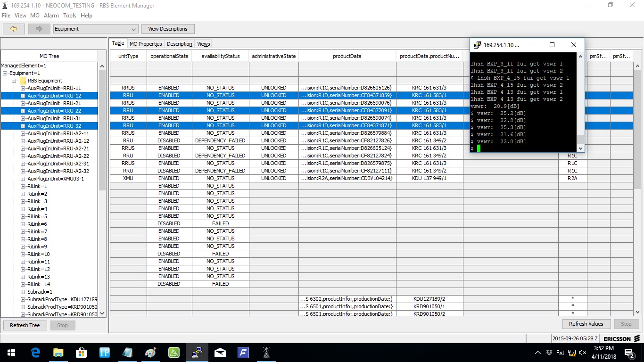This screenshot has height=362, width=644.
Task: Open the Help menu
Action: click(x=86, y=16)
